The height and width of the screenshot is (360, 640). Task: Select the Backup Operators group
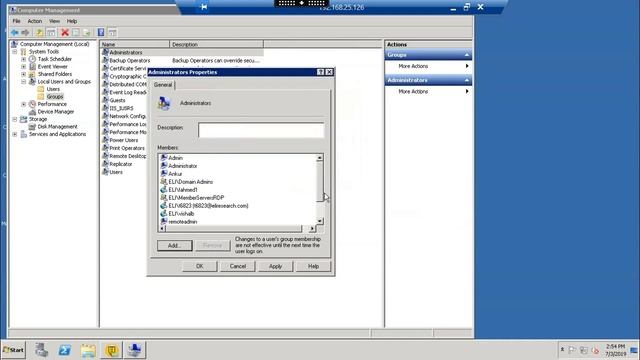coord(129,60)
